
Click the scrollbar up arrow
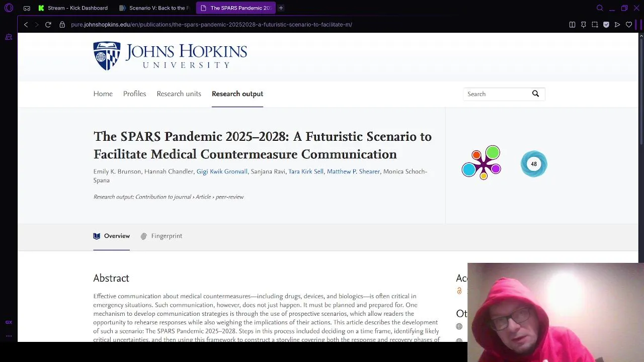click(641, 36)
